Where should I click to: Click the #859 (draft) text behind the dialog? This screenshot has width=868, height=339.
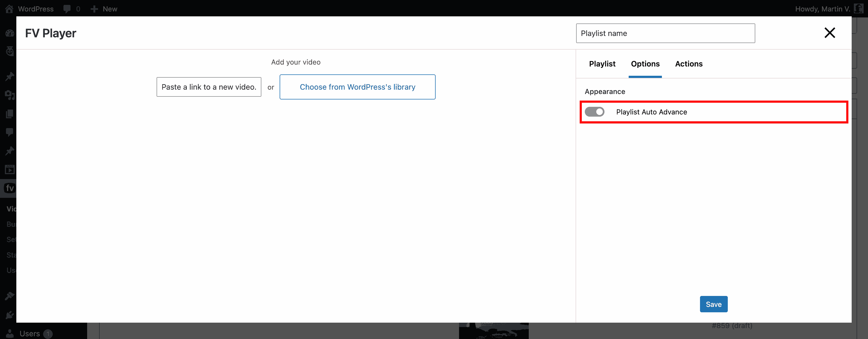(x=732, y=325)
